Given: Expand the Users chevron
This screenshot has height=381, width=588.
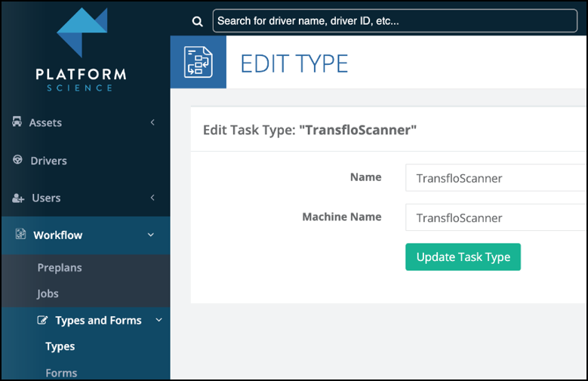Looking at the screenshot, I should [152, 197].
